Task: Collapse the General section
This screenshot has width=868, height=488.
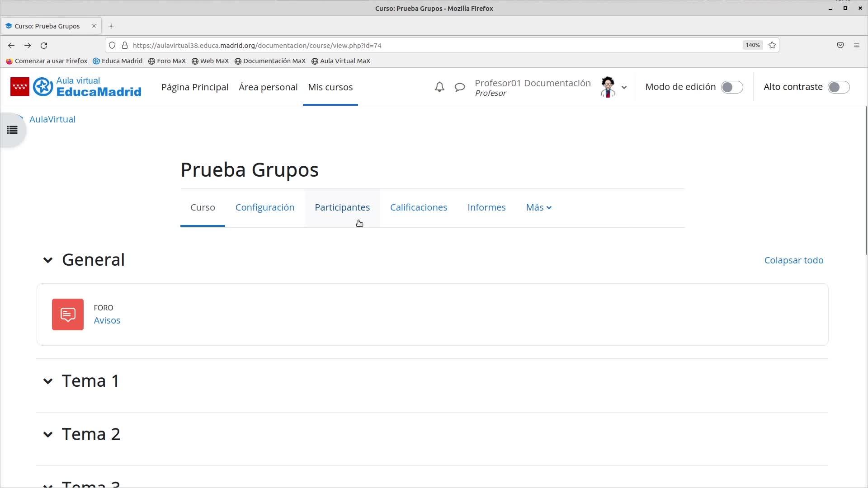Action: click(x=48, y=260)
